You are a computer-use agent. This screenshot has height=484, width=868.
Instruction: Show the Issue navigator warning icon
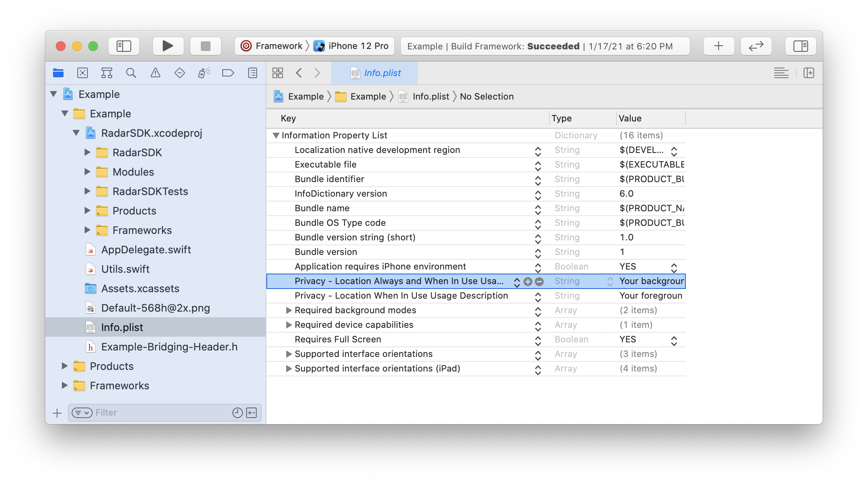click(155, 73)
